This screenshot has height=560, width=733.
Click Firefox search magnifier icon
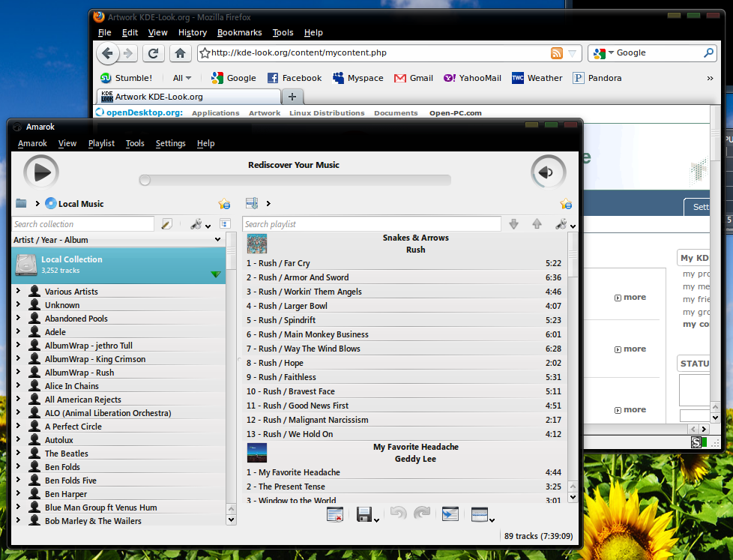click(709, 52)
